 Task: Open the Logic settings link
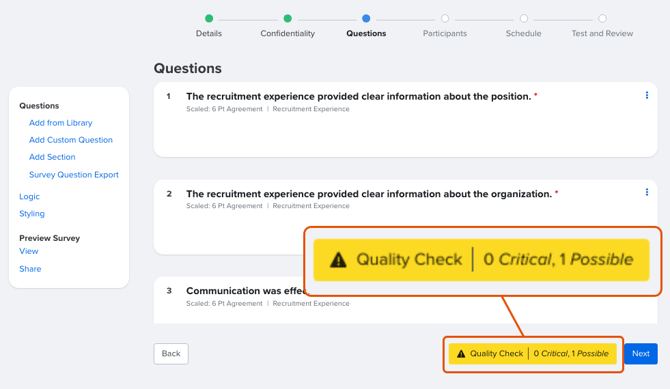pos(29,197)
